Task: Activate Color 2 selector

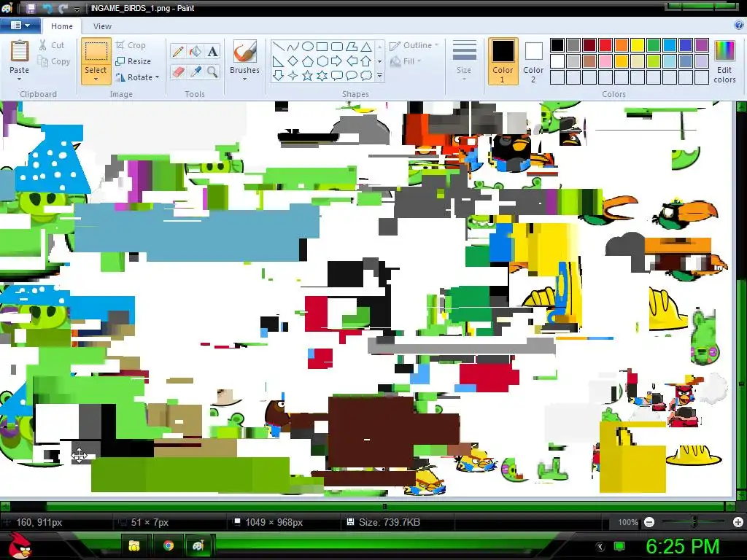Action: click(533, 61)
